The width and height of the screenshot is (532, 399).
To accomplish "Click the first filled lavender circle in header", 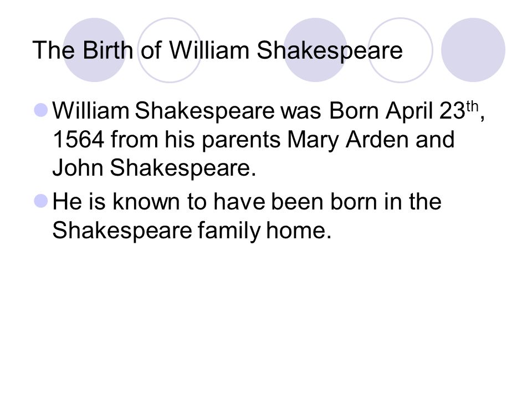I will point(95,50).
